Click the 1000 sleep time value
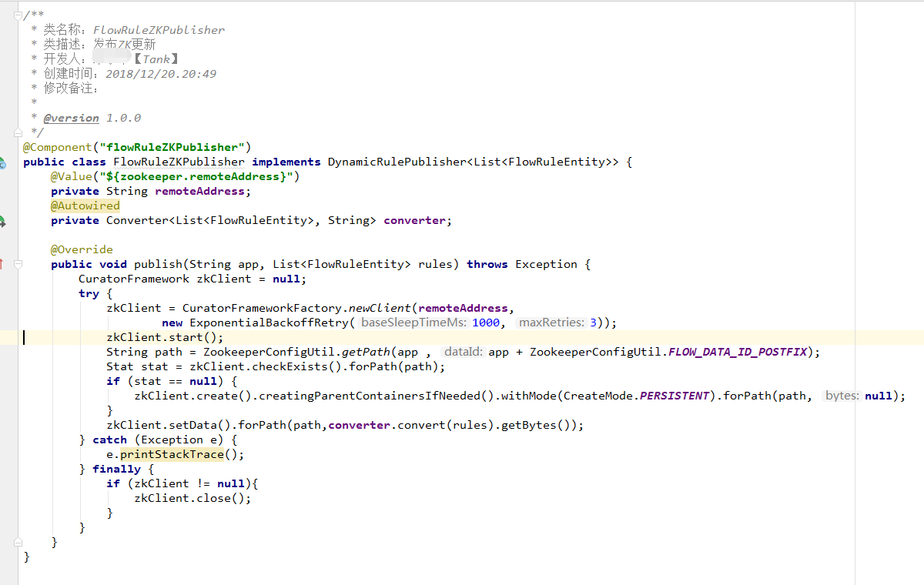Screen dimensions: 924x585 point(486,323)
